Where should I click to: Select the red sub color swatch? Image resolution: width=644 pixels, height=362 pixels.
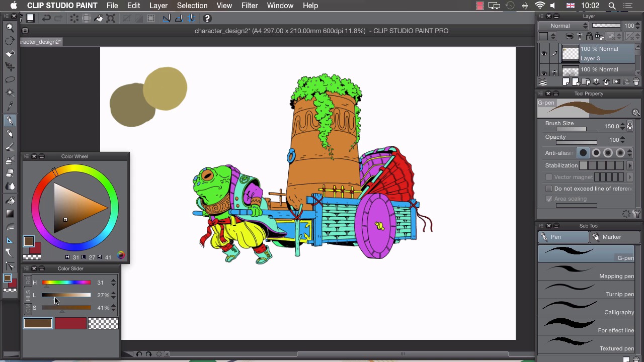click(x=70, y=324)
